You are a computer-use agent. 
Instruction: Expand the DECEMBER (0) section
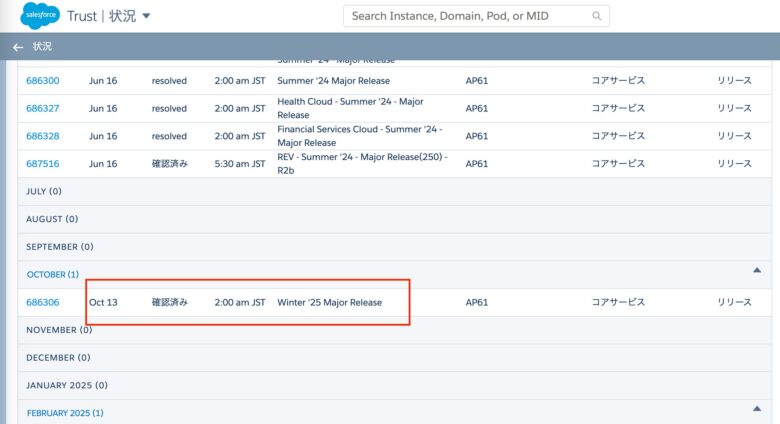394,358
